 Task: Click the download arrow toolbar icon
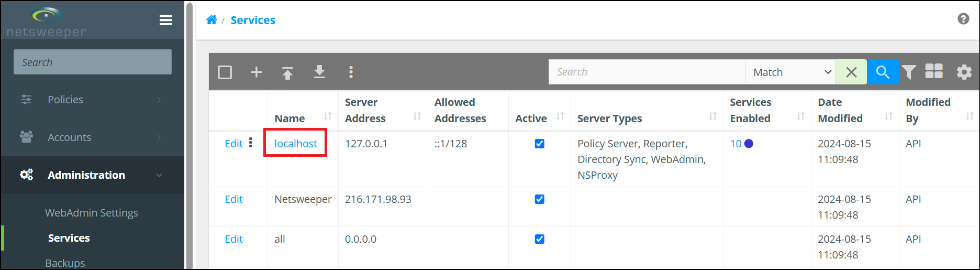tap(319, 72)
